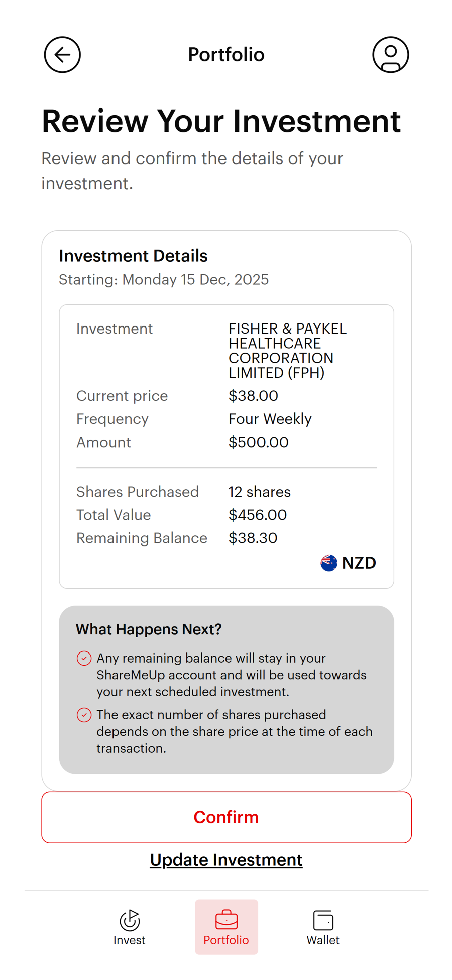Click the checkmark beside exact shares note
Viewport: 452px width, 980px height.
tap(84, 715)
